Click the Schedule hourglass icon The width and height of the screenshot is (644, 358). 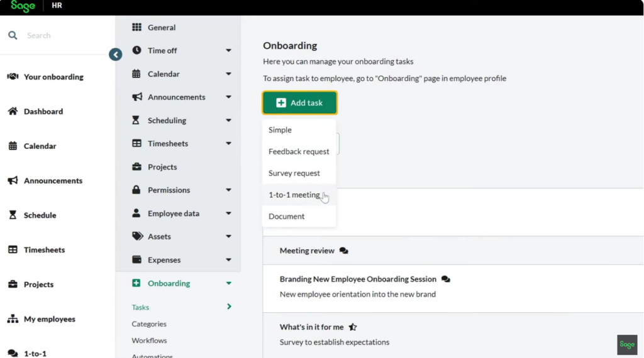coord(13,215)
